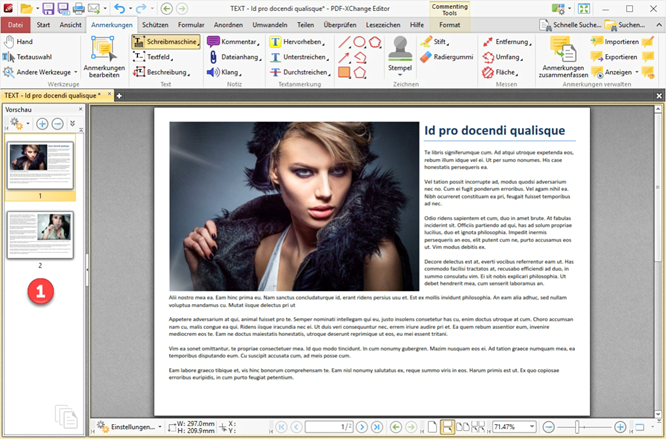Switch to the Ansicht ribbon tab

tap(71, 25)
